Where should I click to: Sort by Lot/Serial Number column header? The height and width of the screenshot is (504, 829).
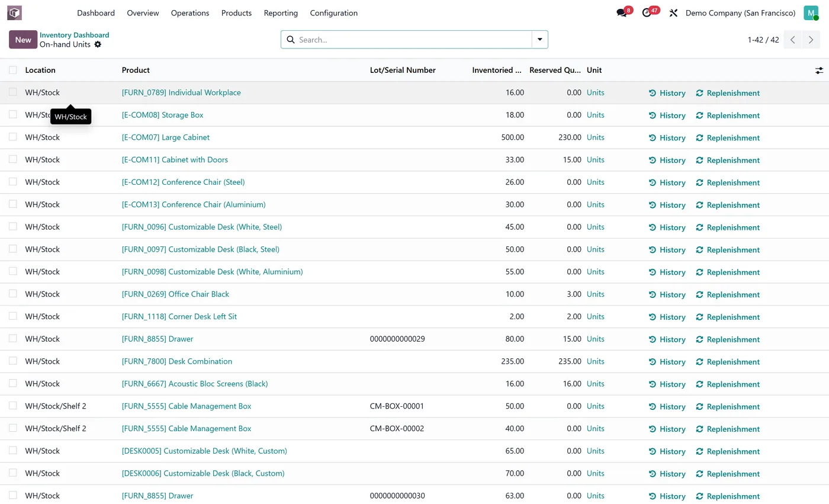[x=403, y=70]
